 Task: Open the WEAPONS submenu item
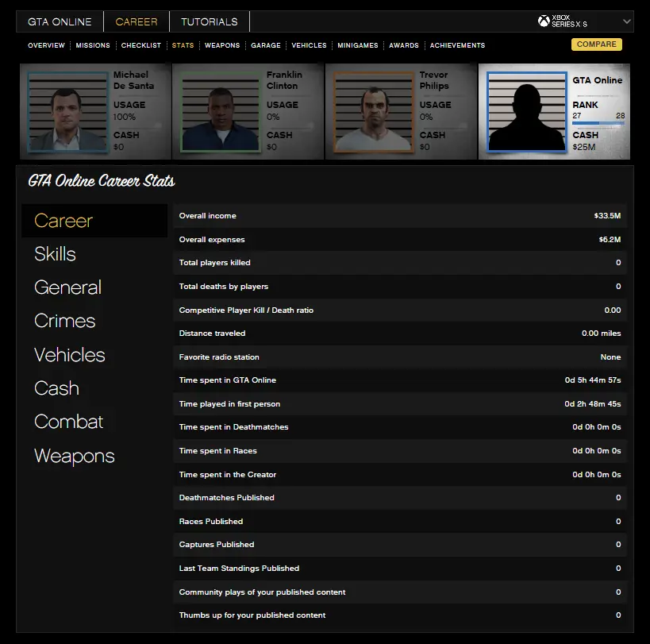[222, 45]
